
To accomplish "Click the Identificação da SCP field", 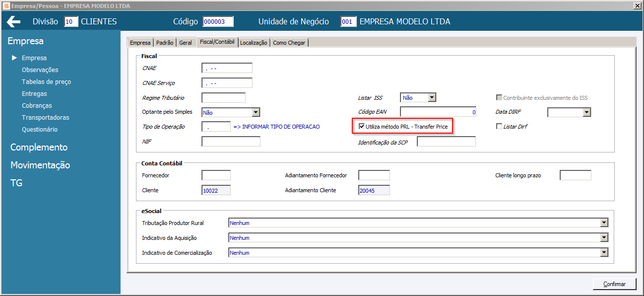I will pyautogui.click(x=447, y=142).
